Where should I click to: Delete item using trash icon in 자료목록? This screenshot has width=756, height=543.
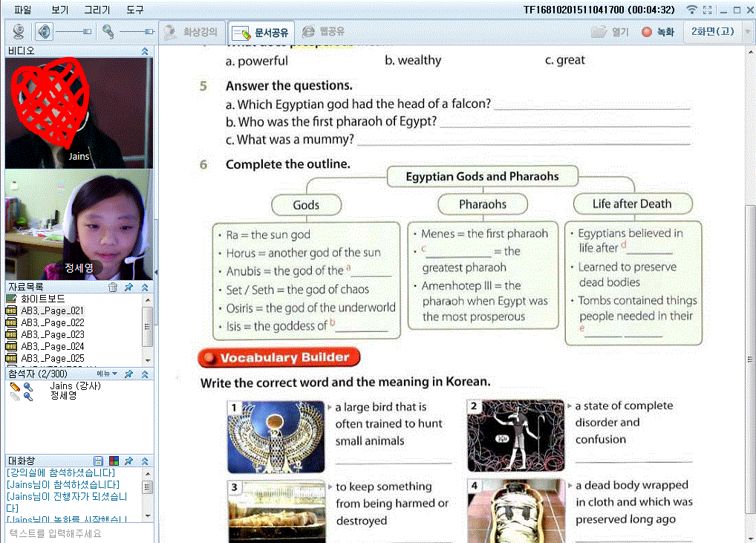point(113,287)
